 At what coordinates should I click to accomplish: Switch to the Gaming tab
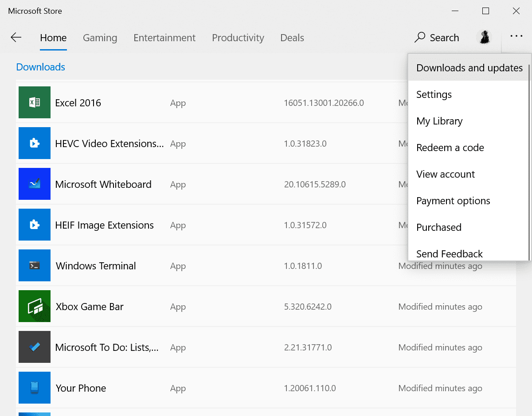tap(100, 38)
